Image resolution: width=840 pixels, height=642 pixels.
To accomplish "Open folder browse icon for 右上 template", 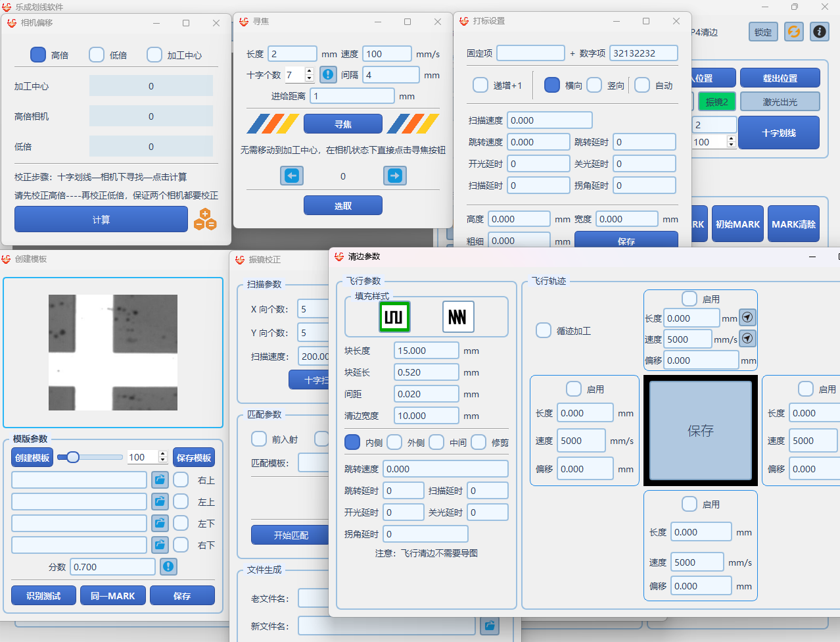I will pos(160,480).
